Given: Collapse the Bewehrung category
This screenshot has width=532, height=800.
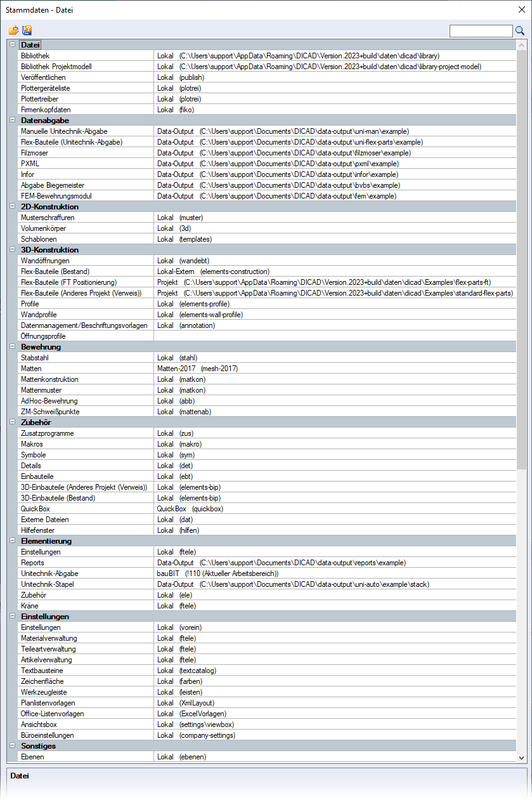Looking at the screenshot, I should coord(12,346).
